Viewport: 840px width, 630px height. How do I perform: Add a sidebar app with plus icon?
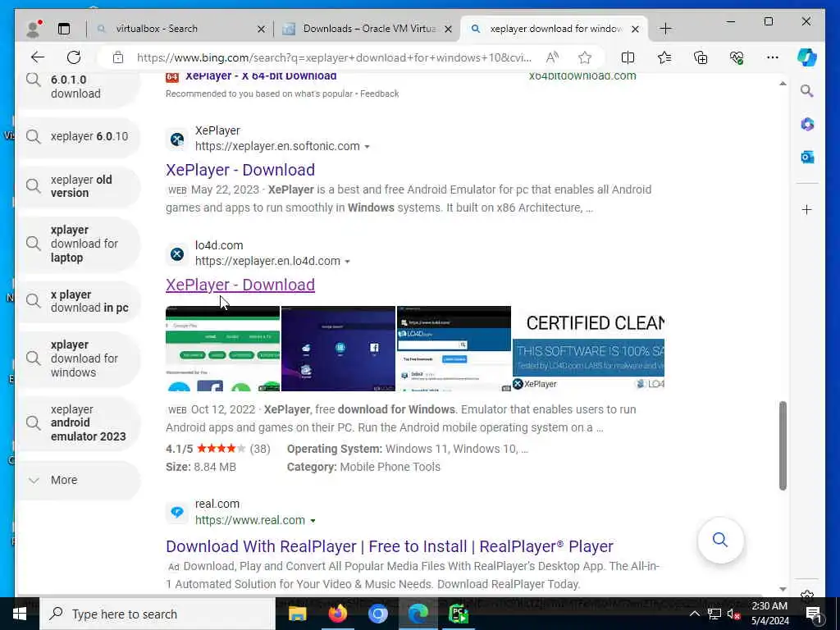tap(807, 209)
